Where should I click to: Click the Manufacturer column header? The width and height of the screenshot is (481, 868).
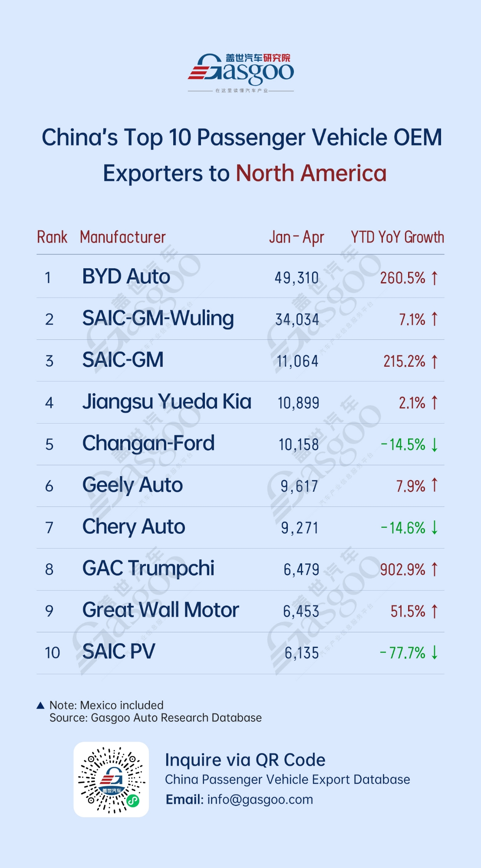[123, 237]
